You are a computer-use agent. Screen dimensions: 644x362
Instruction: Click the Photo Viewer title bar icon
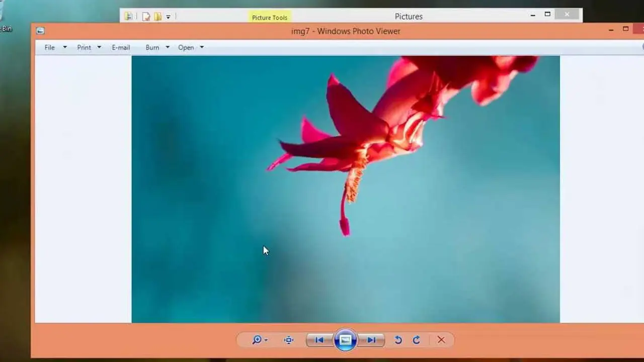[x=40, y=31]
